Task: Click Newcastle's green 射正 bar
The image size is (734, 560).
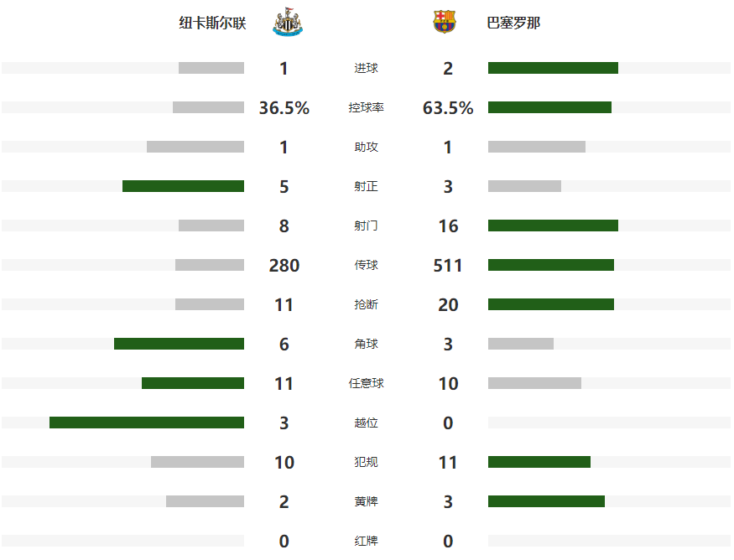Action: [x=183, y=186]
